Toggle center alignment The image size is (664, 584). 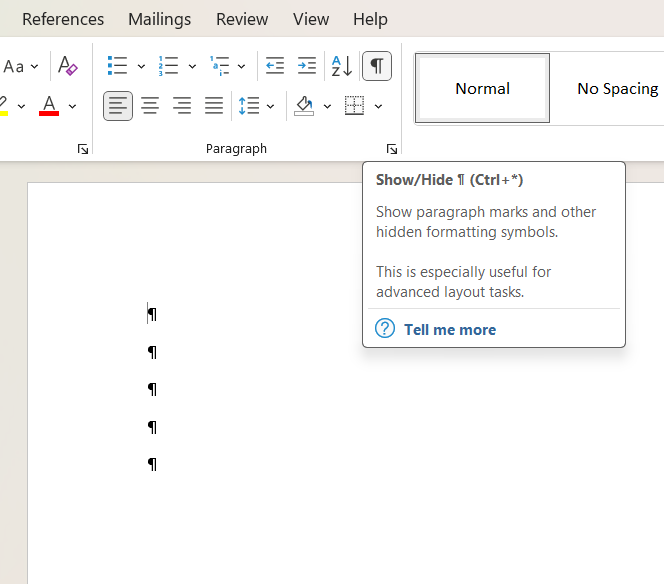tap(150, 105)
